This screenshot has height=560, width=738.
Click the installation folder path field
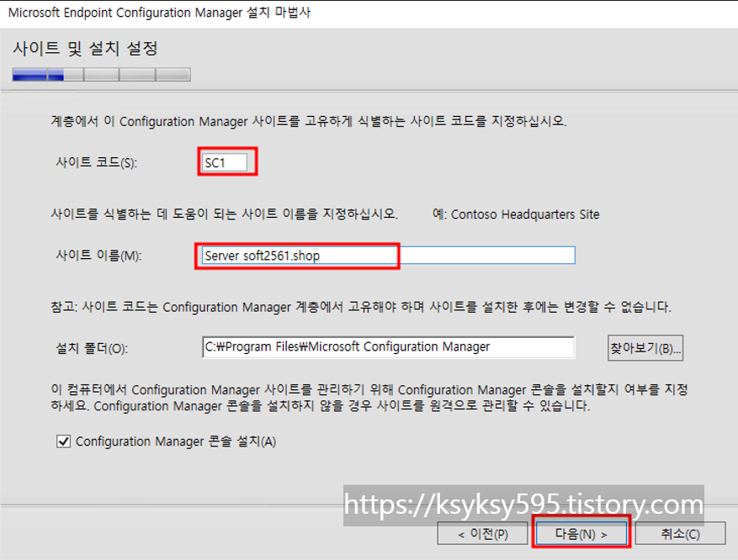pos(388,347)
